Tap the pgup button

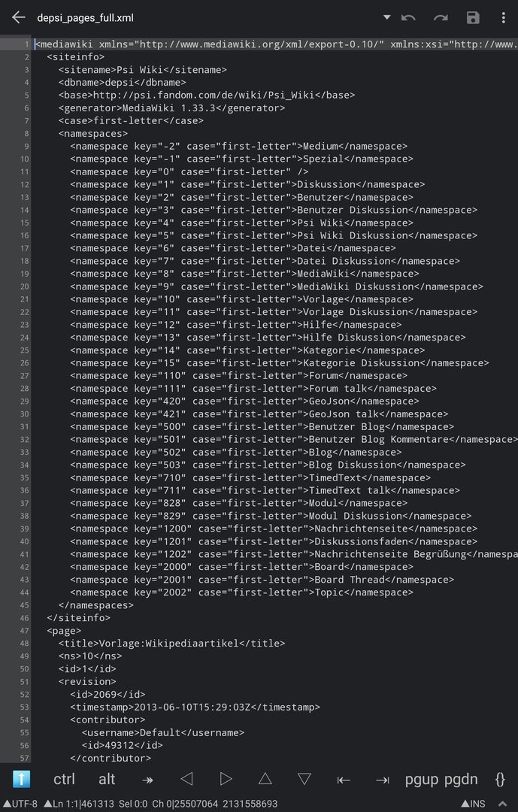[x=422, y=780]
